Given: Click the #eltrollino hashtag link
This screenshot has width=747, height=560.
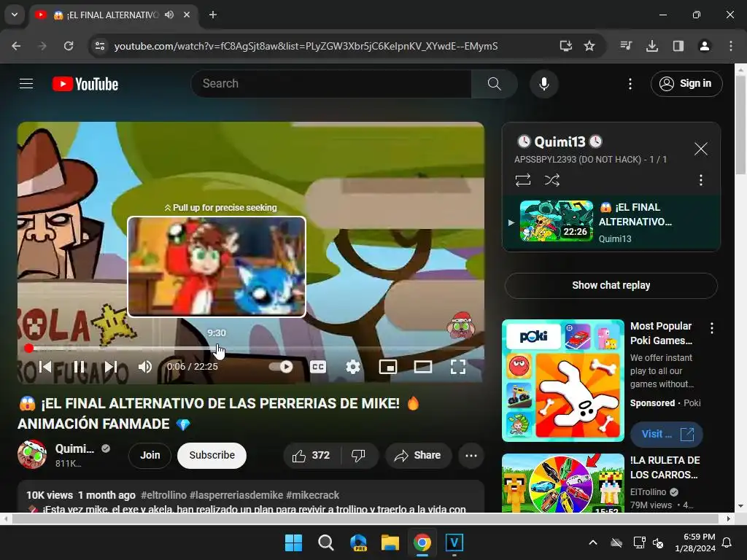Looking at the screenshot, I should pos(163,495).
